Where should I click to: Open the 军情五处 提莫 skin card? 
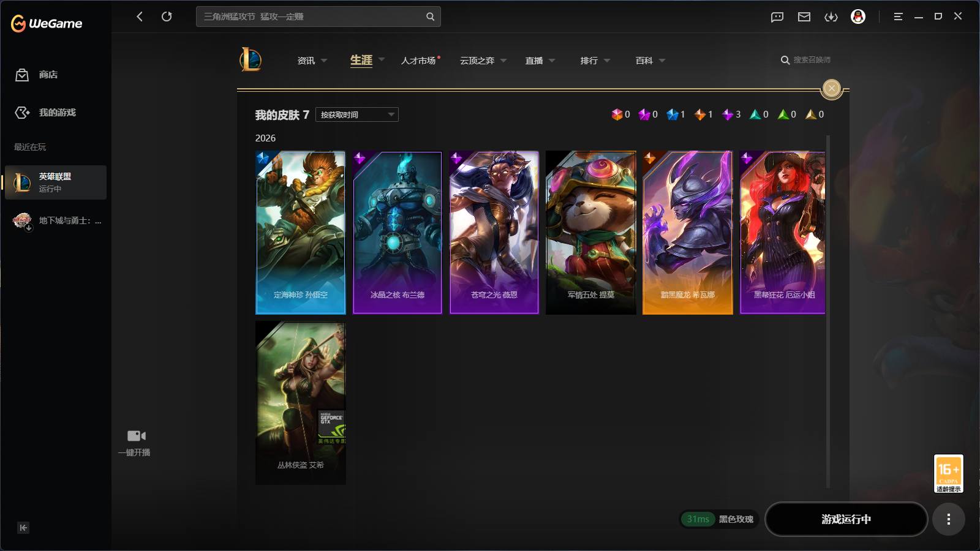(591, 233)
